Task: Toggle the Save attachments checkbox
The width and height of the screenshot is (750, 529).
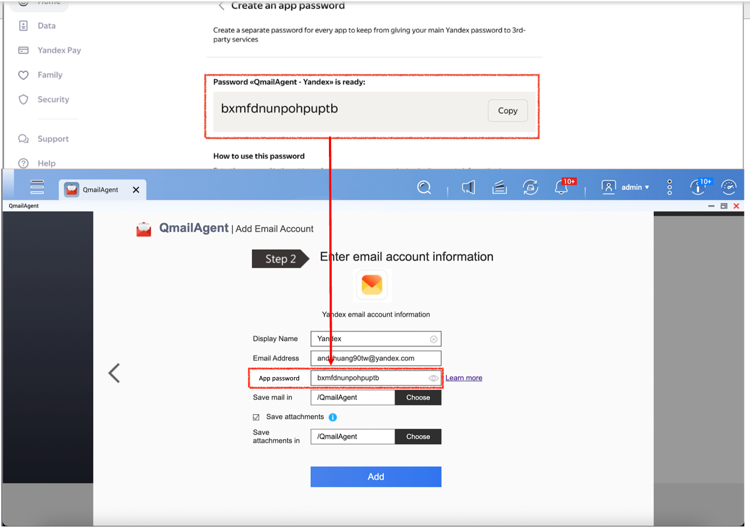Action: 256,417
